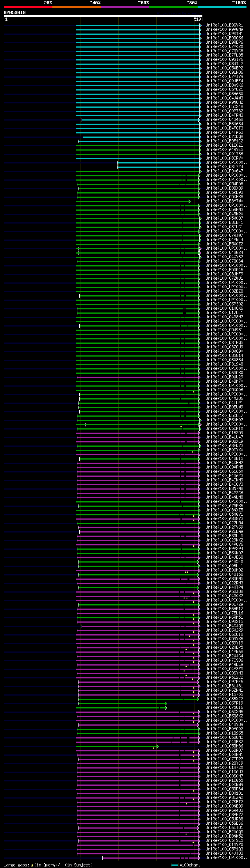Click the arrowhead ending the A3FQ73 alignment
This screenshot has height=868, width=250.
point(200,446)
